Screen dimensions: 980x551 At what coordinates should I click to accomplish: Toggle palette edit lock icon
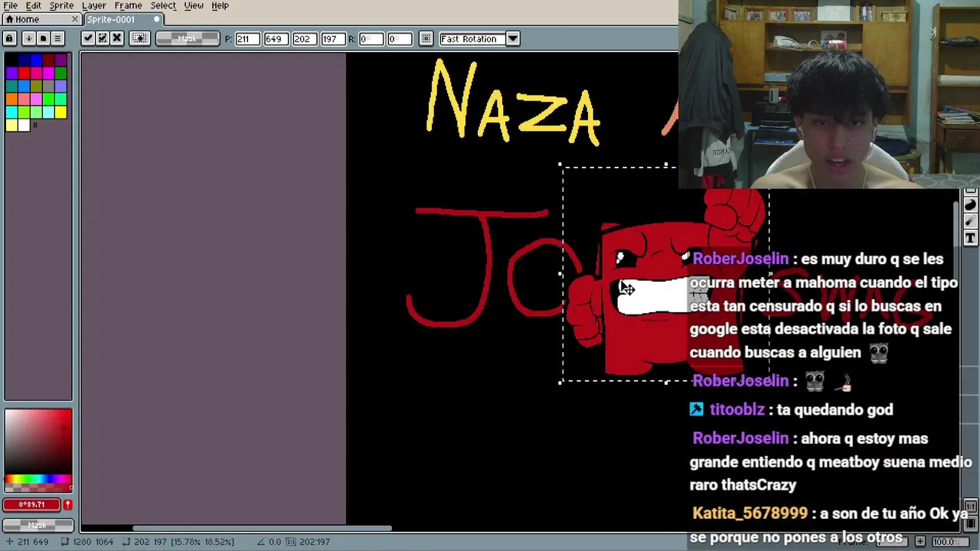10,38
